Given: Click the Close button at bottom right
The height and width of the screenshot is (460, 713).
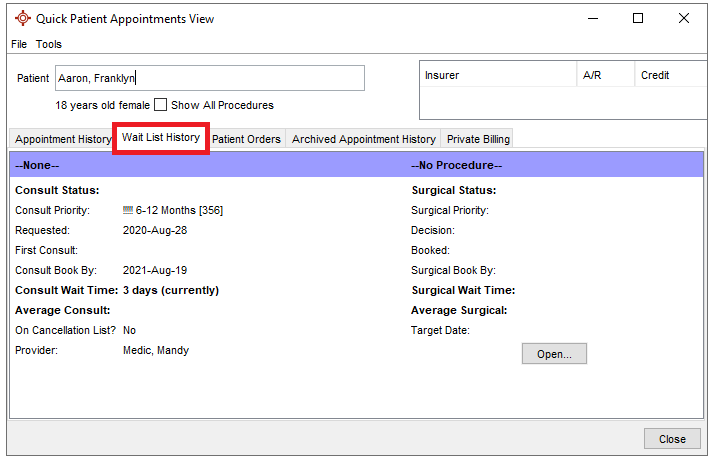Looking at the screenshot, I should [x=672, y=439].
